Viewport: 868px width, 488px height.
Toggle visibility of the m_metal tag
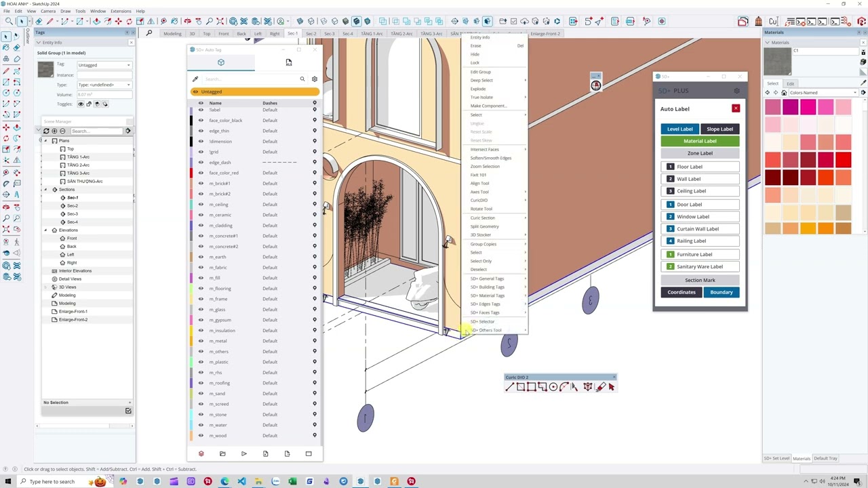[x=201, y=341]
